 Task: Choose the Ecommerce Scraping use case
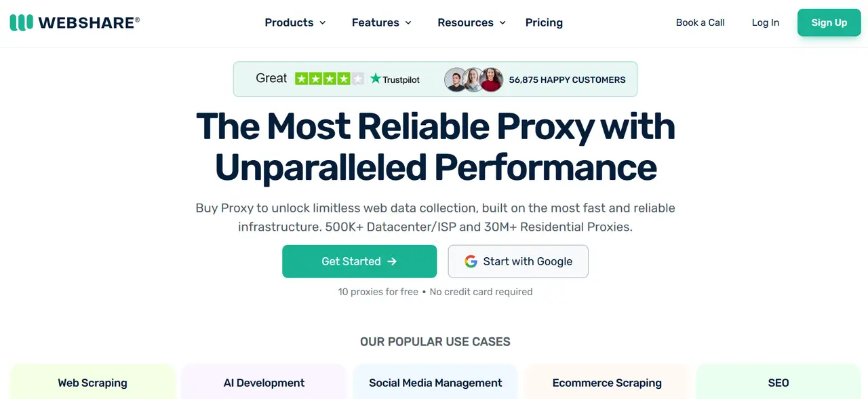click(607, 383)
